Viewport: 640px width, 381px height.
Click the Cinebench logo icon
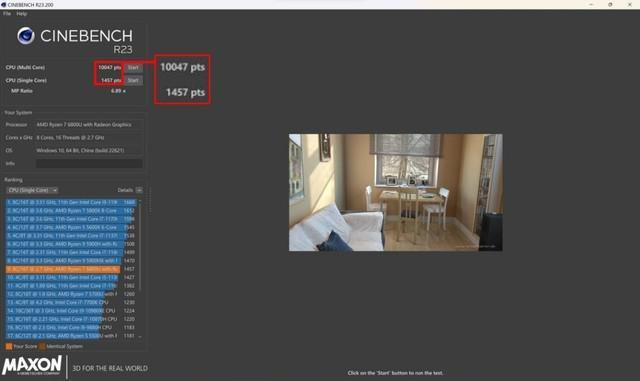pos(26,36)
